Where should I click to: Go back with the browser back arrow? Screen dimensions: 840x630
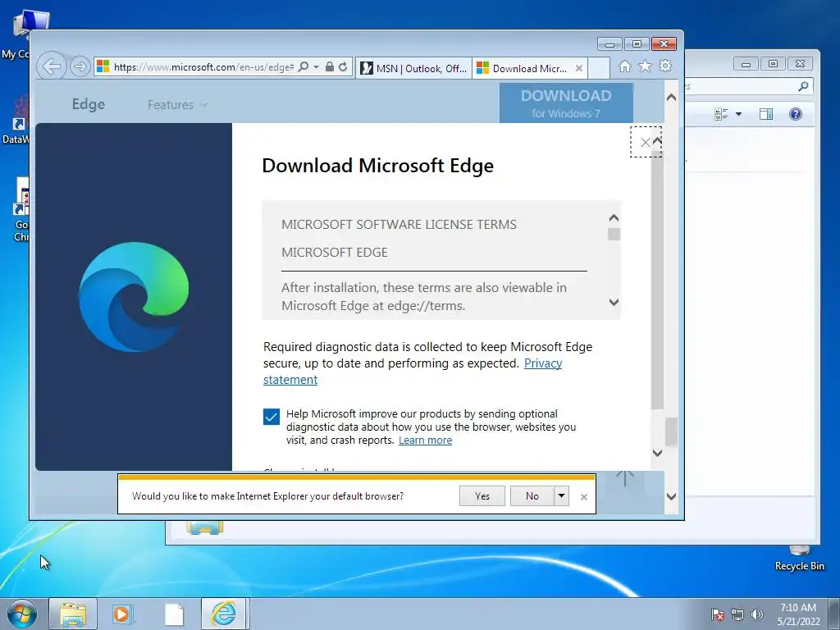[x=52, y=66]
